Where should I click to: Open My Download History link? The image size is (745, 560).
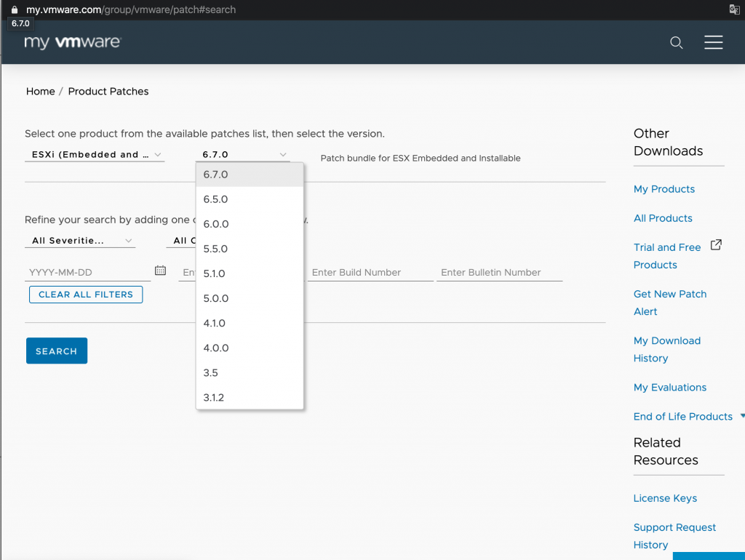[x=667, y=349]
